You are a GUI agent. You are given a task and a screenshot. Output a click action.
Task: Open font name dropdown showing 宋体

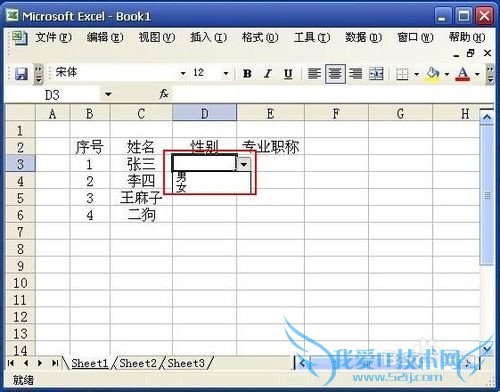pos(183,73)
